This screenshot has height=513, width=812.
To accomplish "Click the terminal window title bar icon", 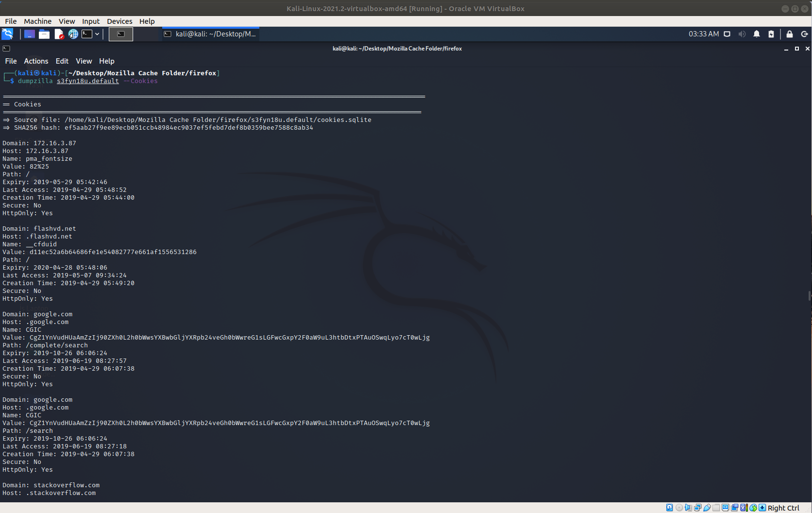I will click(x=6, y=49).
